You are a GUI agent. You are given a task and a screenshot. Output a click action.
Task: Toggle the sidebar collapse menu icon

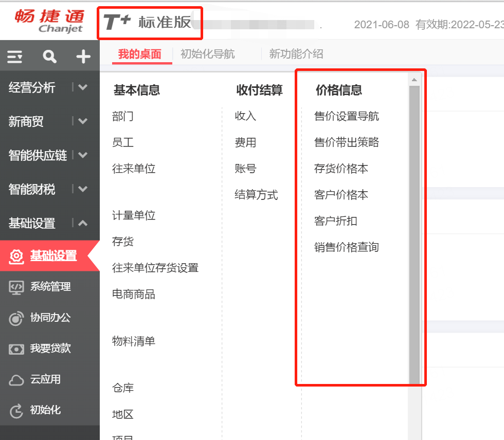(x=14, y=57)
